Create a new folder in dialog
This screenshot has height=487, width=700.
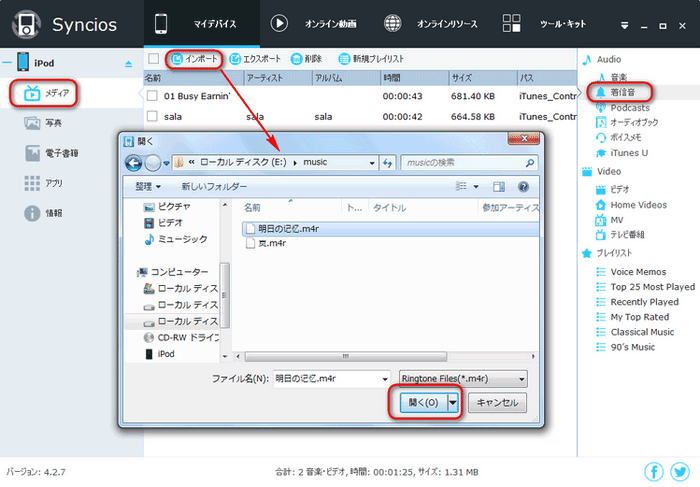[x=214, y=187]
